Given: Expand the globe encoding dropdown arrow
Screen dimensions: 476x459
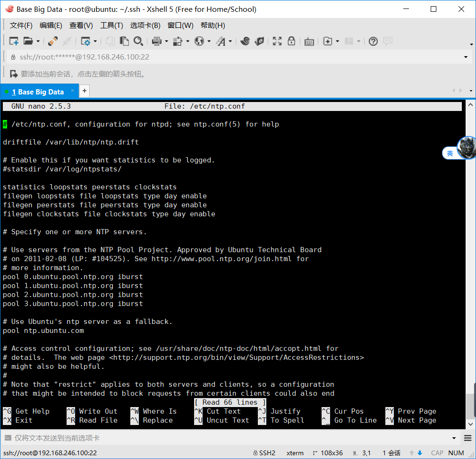Looking at the screenshot, I should 209,41.
